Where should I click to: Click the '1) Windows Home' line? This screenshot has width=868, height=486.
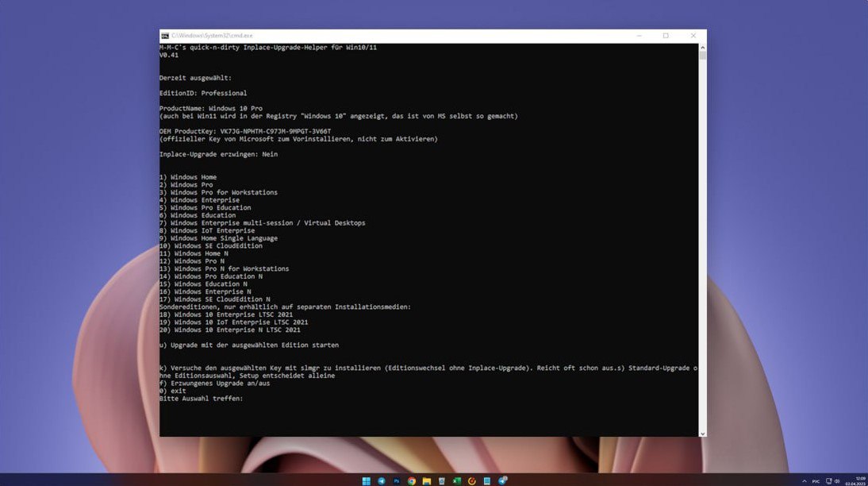pyautogui.click(x=188, y=177)
